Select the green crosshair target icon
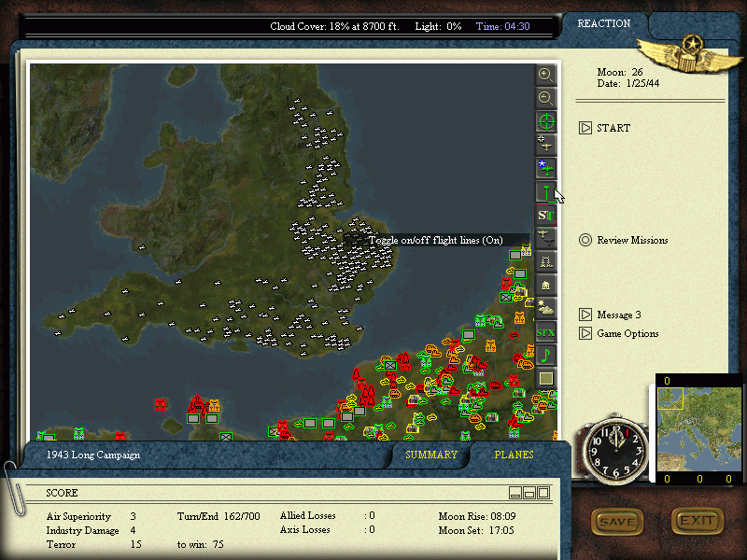 (546, 121)
